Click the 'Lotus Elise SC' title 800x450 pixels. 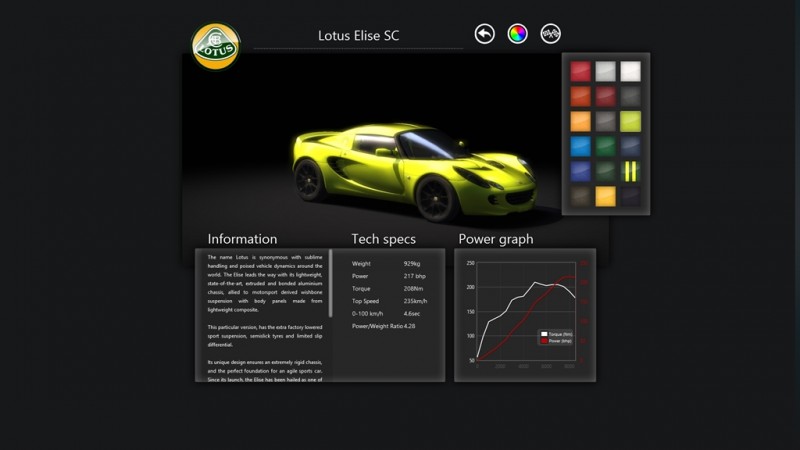[x=359, y=35]
